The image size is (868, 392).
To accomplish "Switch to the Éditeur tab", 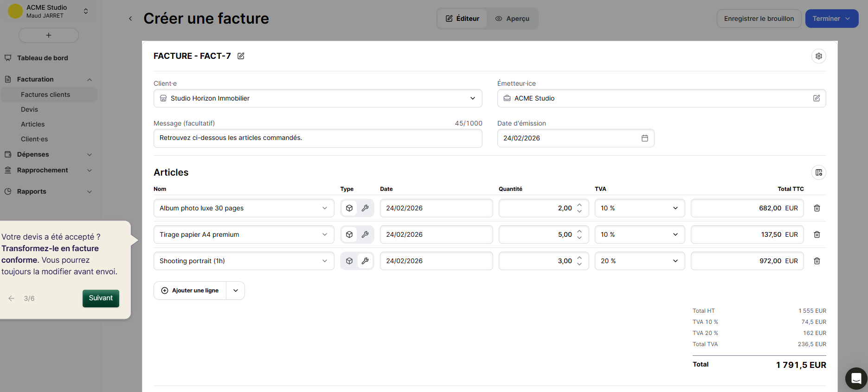I will [463, 19].
